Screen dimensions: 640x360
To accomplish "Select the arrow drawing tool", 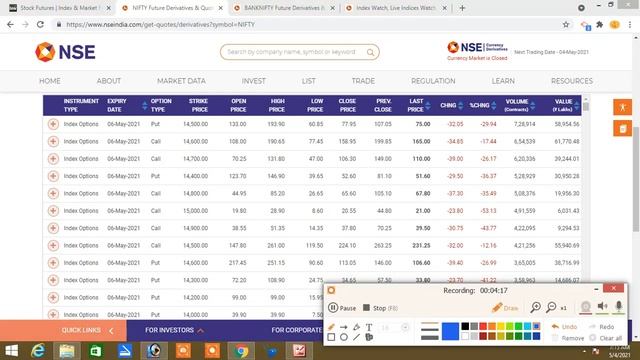I will [x=344, y=327].
